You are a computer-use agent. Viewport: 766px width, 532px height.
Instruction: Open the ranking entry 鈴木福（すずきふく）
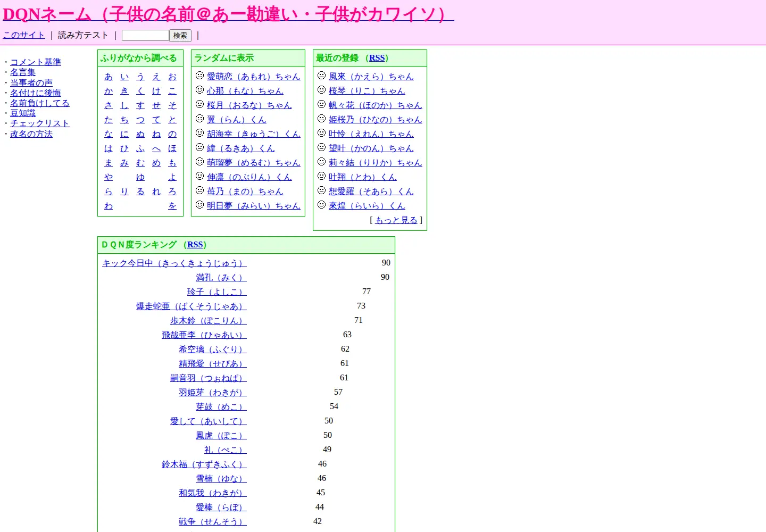[x=204, y=464]
